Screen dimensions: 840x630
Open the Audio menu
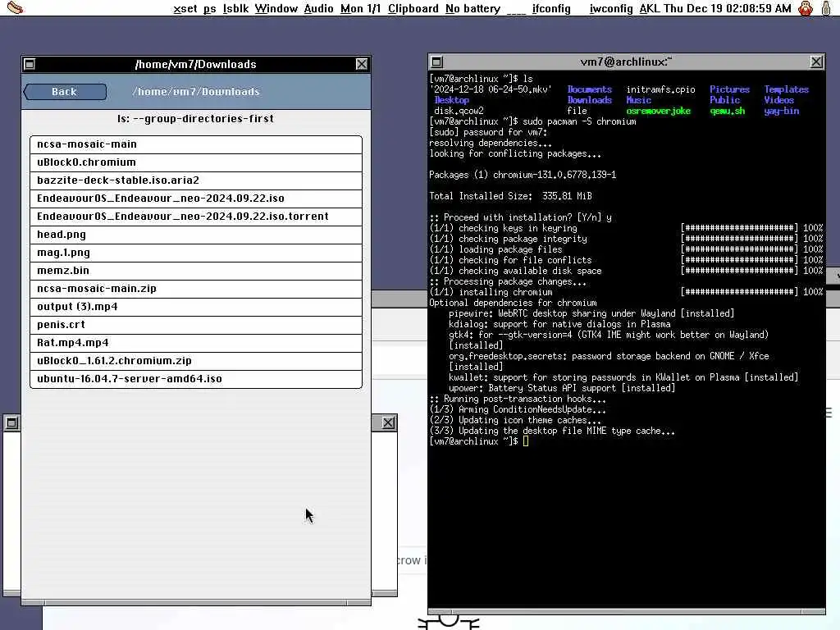tap(318, 8)
